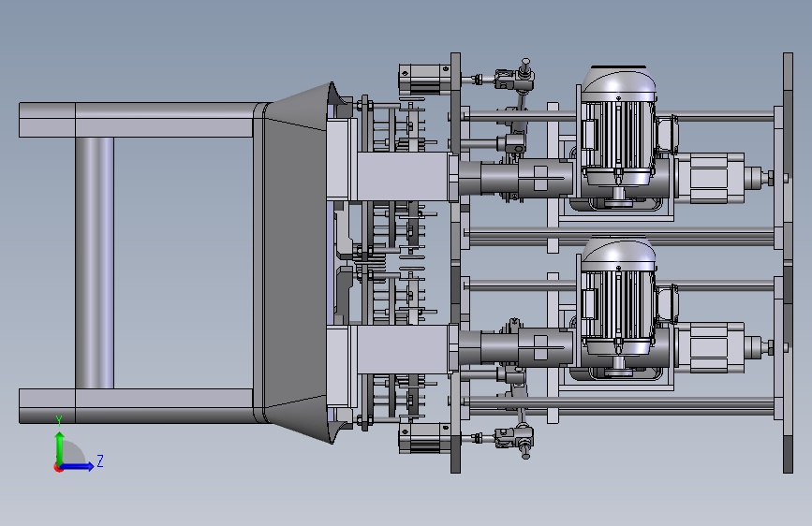Screen dimensions: 812x526
Task: Select the bottom horizontal tube of the left frame
Action: (x=138, y=406)
